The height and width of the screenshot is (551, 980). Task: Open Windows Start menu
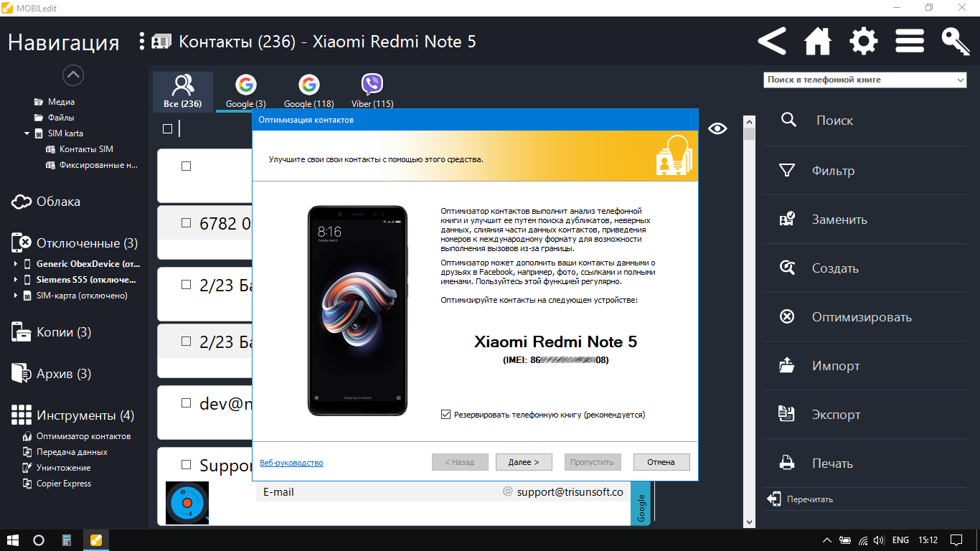coord(12,540)
